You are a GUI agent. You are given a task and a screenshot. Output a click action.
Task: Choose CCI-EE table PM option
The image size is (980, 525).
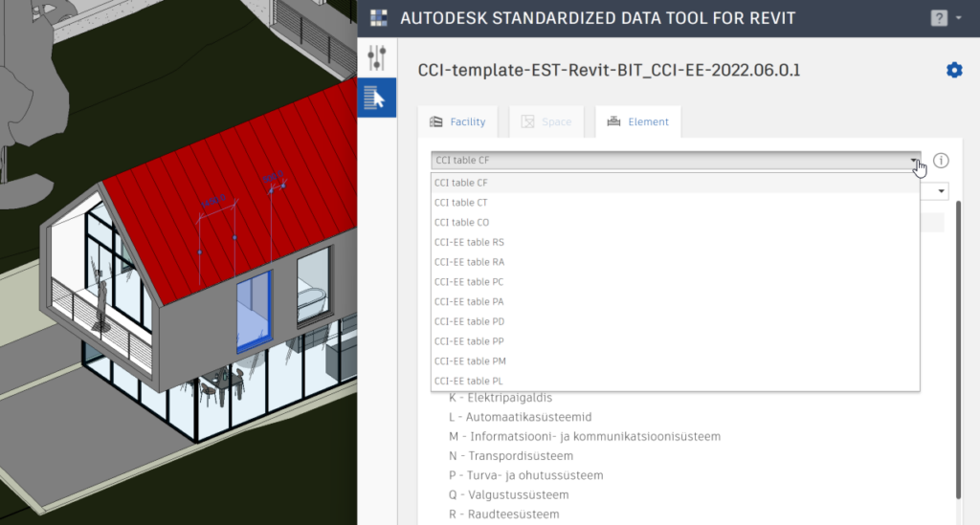[675, 361]
